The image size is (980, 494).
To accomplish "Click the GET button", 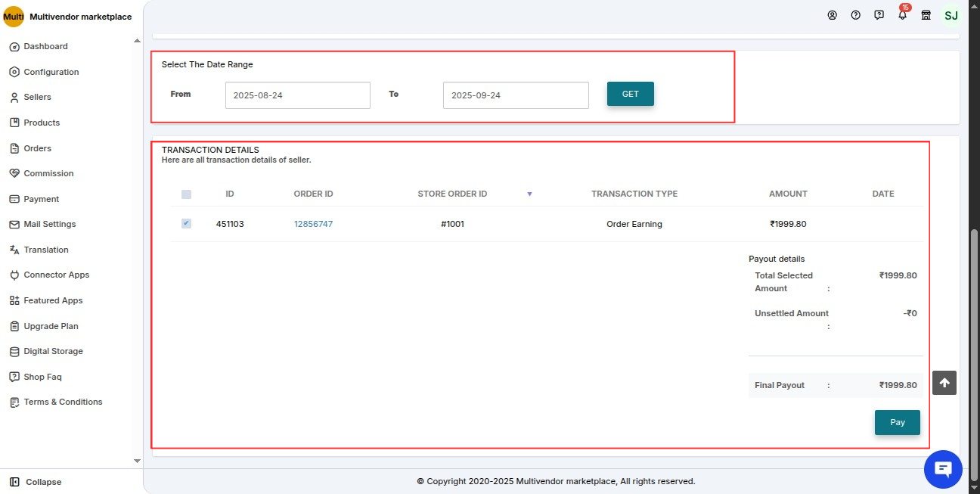I will (630, 95).
